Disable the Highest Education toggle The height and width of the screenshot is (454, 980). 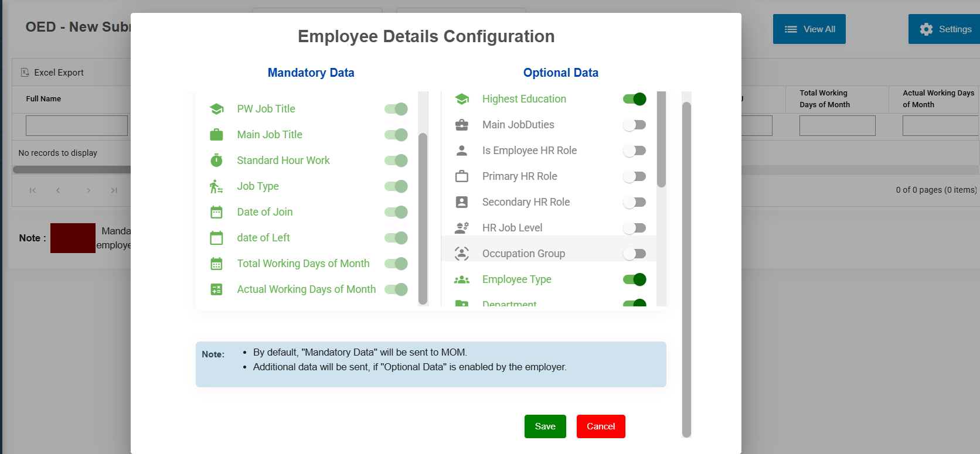pyautogui.click(x=634, y=99)
